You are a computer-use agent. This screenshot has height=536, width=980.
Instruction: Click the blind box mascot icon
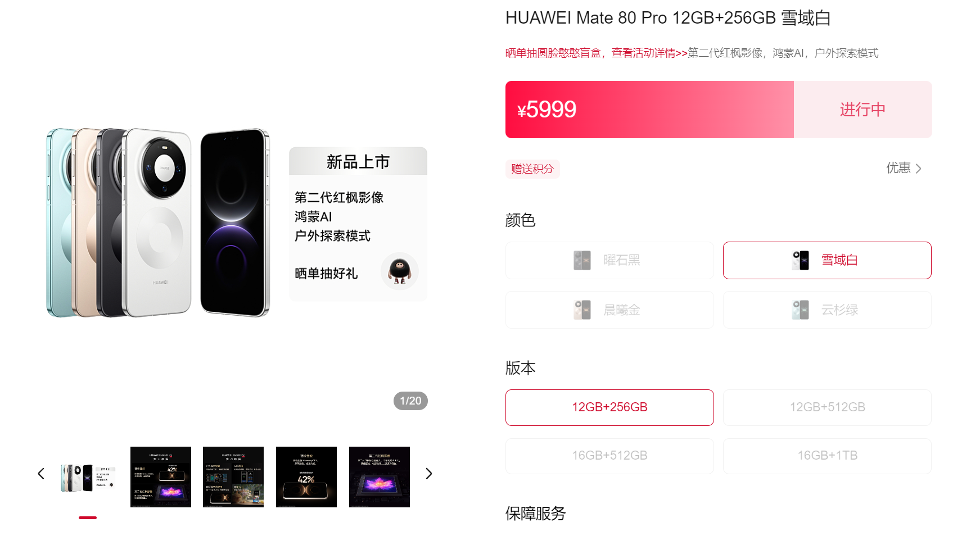click(x=399, y=271)
